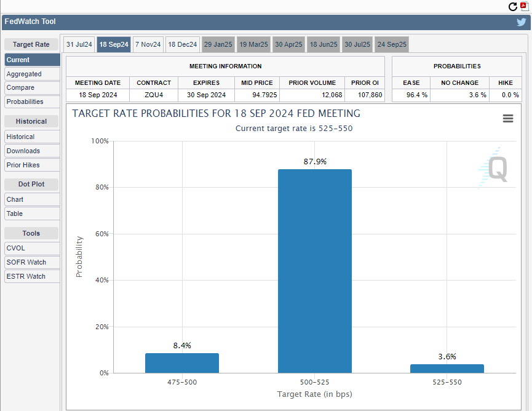Open the chart hamburger menu
Screen dimensions: 532x411
(508, 119)
